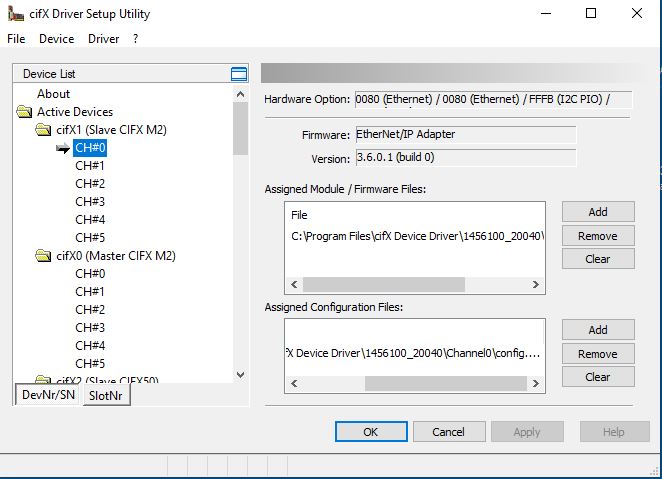Select CH#0 under cifX0 Master
Viewport: 662px width, 479px height.
coord(90,274)
